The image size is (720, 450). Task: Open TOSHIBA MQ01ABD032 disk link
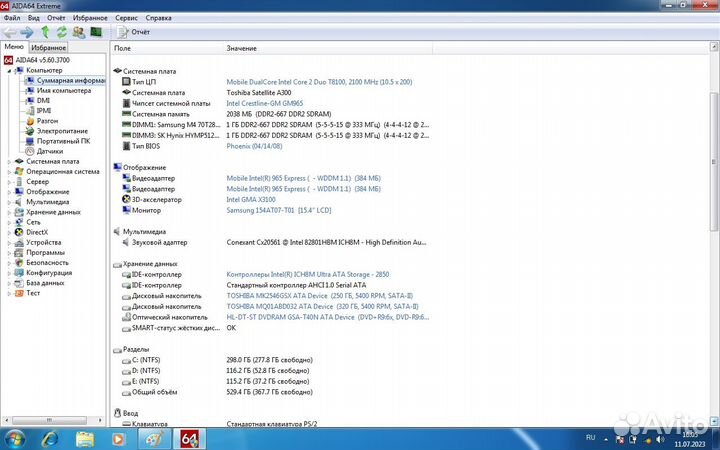point(322,306)
